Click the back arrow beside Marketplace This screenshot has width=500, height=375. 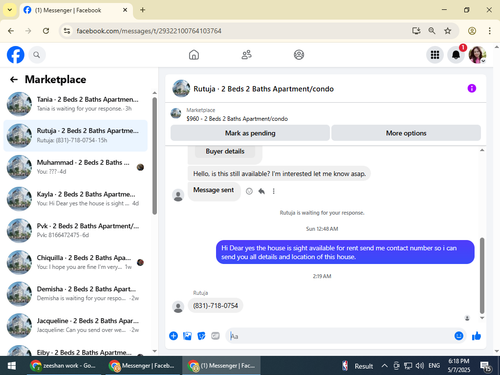click(14, 79)
